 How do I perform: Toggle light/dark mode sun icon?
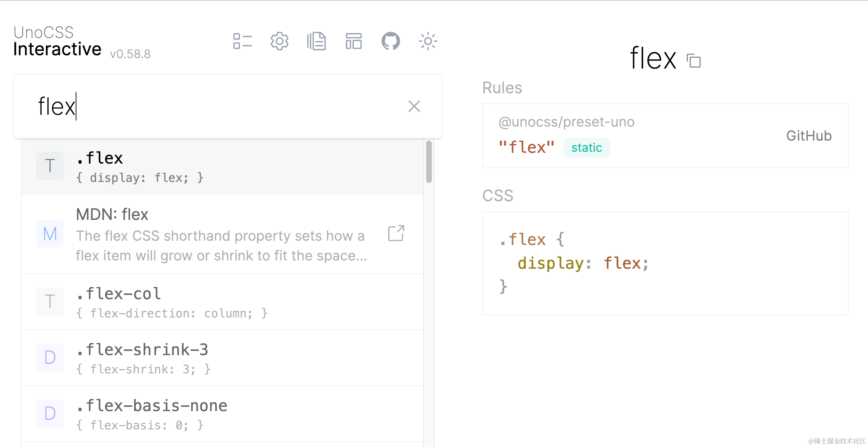coord(428,41)
